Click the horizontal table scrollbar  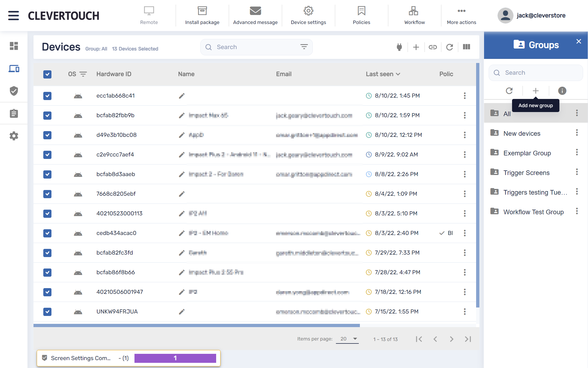(197, 325)
